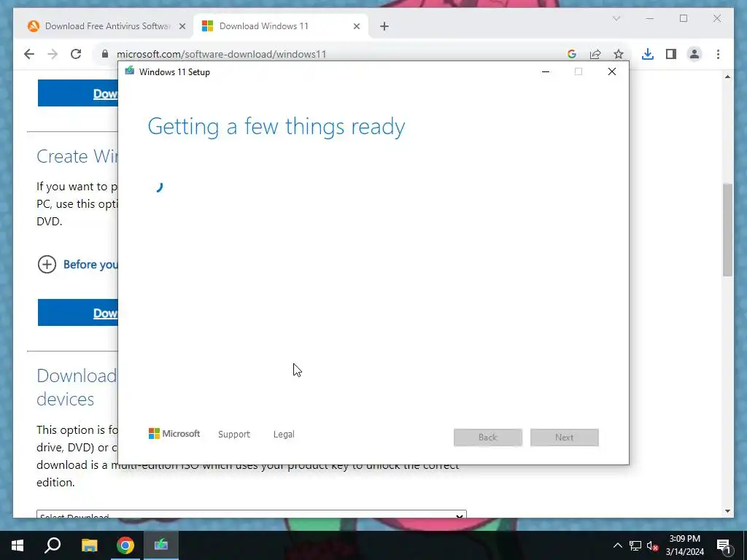
Task: Open taskbar search
Action: click(53, 545)
